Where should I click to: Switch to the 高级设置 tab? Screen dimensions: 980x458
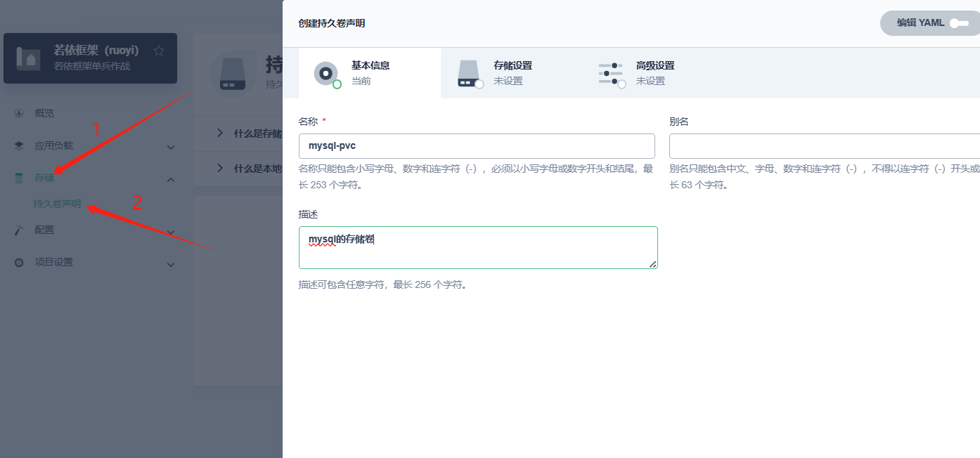coord(655,73)
